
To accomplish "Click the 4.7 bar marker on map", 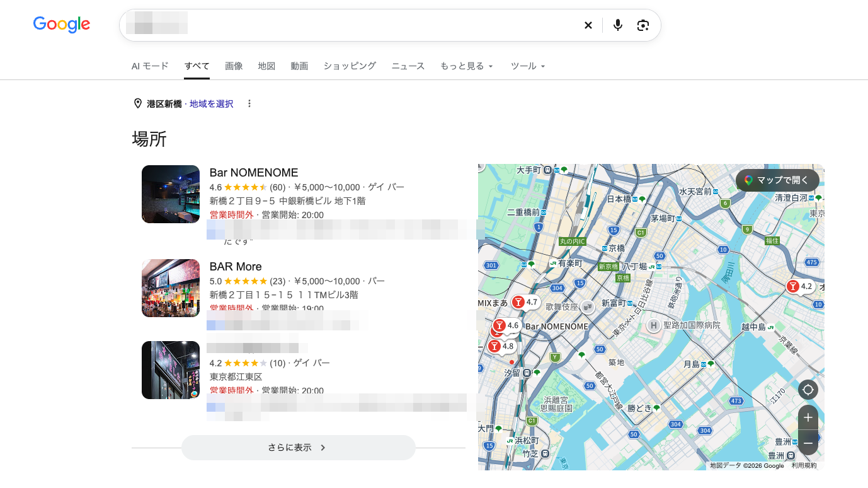I will 525,302.
